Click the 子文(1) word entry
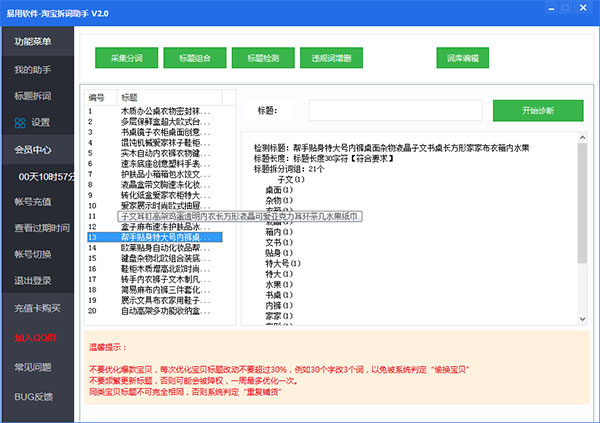 (291, 180)
